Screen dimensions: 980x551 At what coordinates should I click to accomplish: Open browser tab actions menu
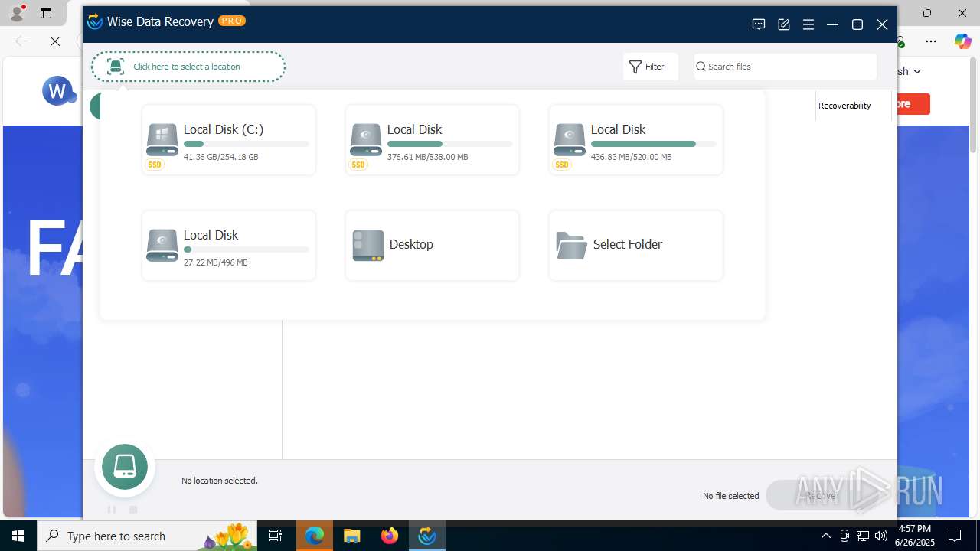click(x=46, y=13)
